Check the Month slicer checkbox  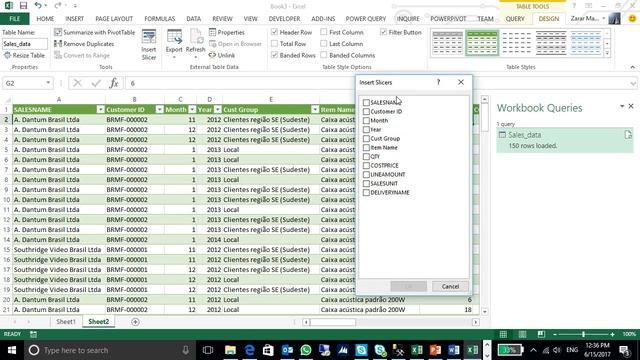(x=366, y=120)
